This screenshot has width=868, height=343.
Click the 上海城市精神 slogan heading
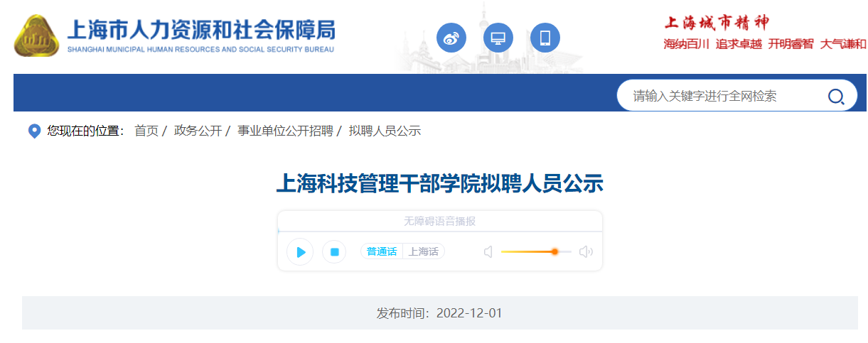coord(717,23)
